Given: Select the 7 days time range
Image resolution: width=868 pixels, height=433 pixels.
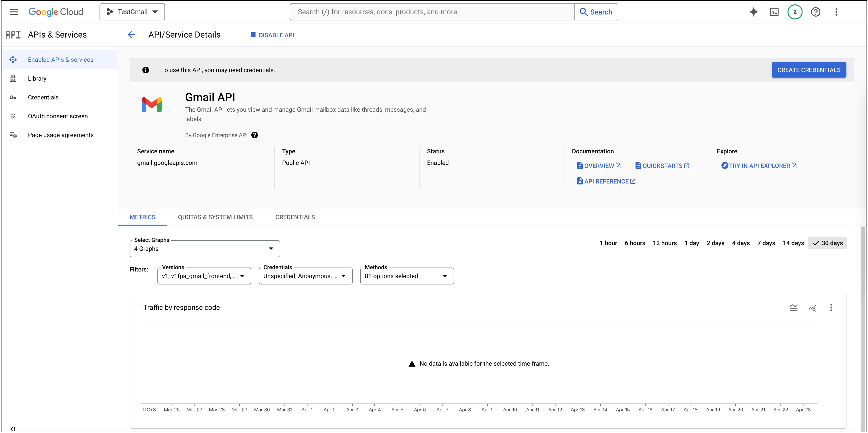Looking at the screenshot, I should click(766, 243).
